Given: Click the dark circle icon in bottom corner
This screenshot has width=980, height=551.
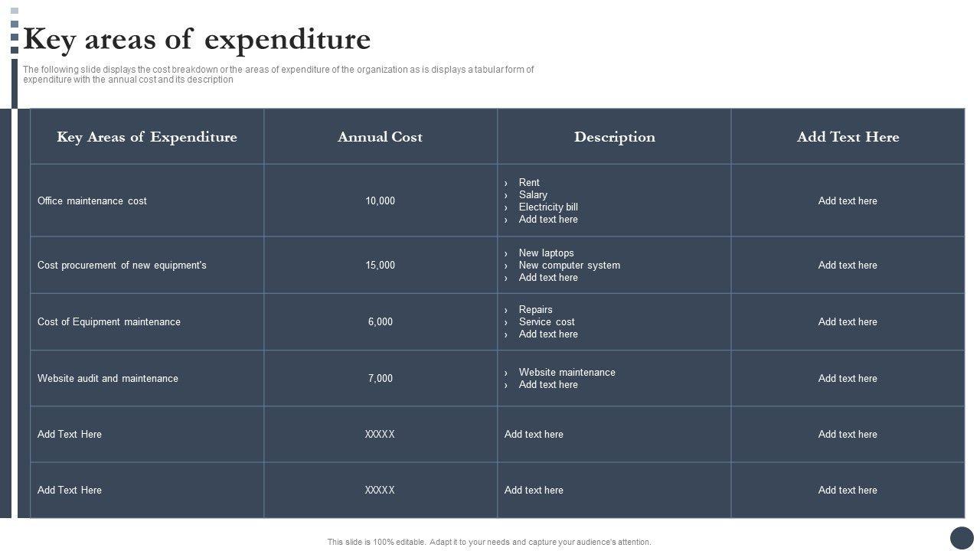Looking at the screenshot, I should (x=962, y=538).
